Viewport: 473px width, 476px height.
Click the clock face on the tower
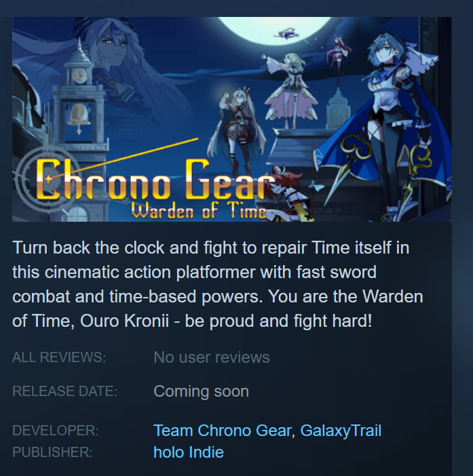79,75
